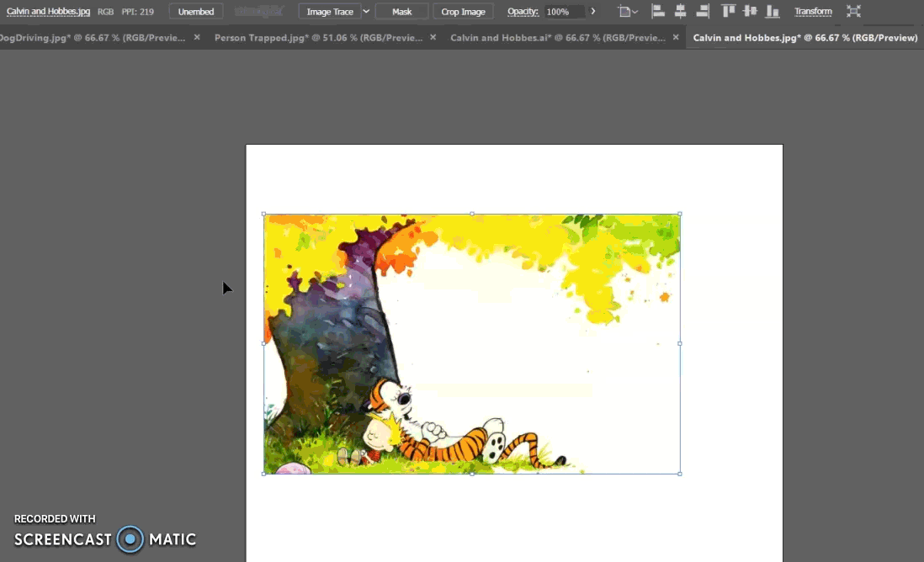Click the bottom-left selection handle of the image
Screen dimensions: 924x562
(263, 474)
